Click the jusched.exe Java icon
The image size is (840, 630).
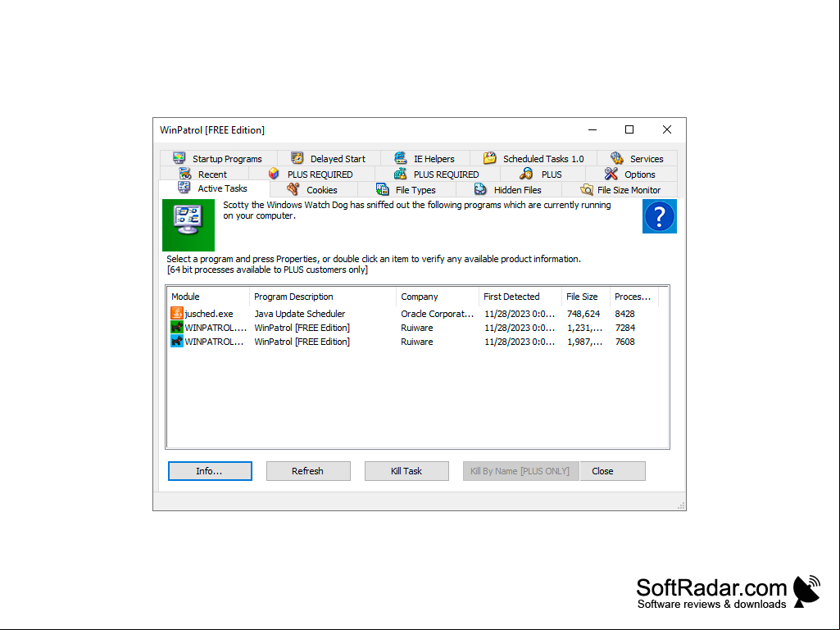point(177,313)
